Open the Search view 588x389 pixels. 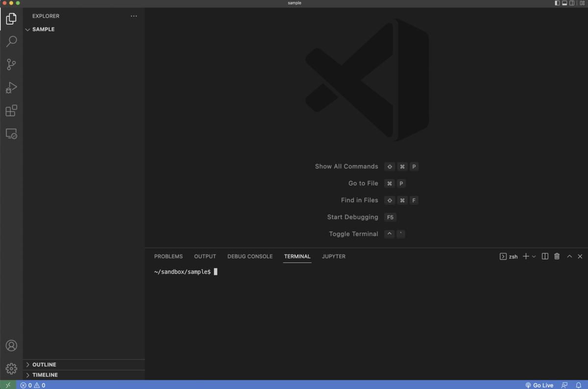(11, 42)
